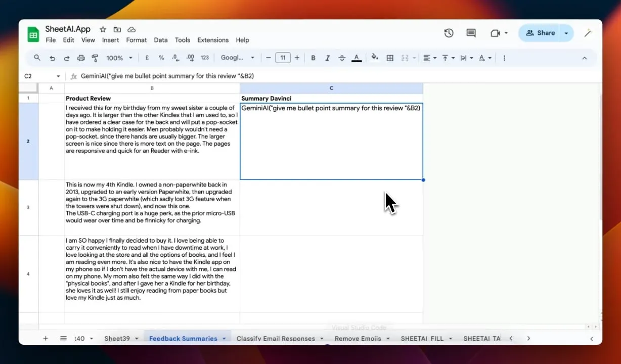Screen dimensions: 621x364
Task: Apply italic formatting
Action: click(327, 58)
